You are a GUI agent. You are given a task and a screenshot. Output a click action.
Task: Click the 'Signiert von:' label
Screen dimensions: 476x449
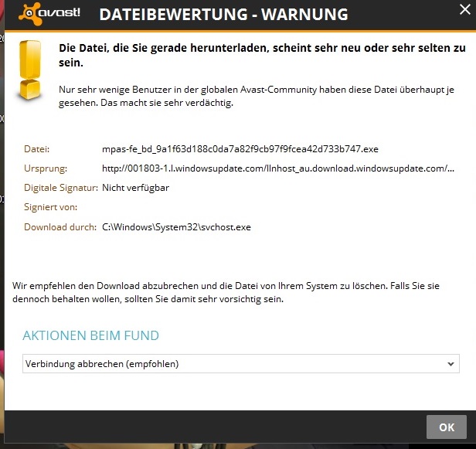coord(51,207)
